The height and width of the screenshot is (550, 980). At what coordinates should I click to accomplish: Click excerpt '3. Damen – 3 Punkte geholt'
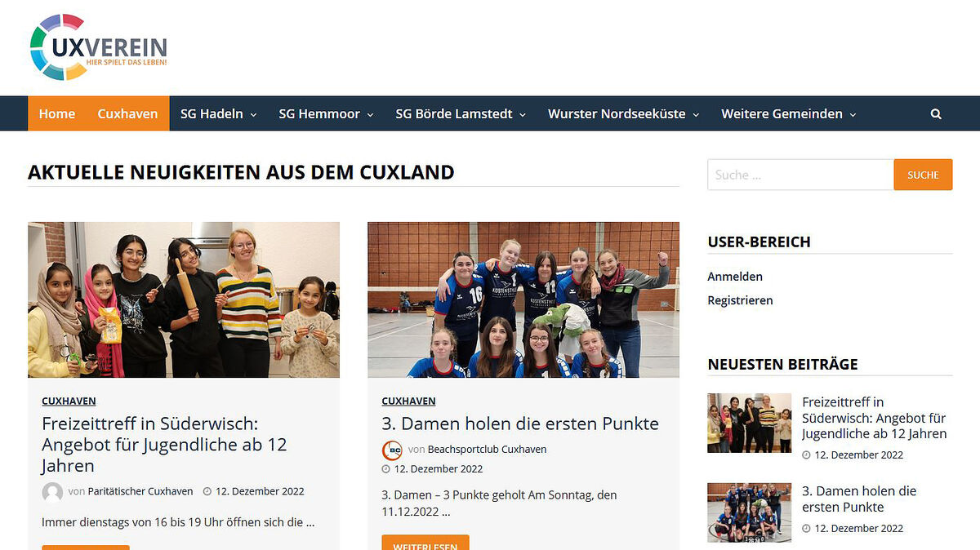(x=499, y=503)
